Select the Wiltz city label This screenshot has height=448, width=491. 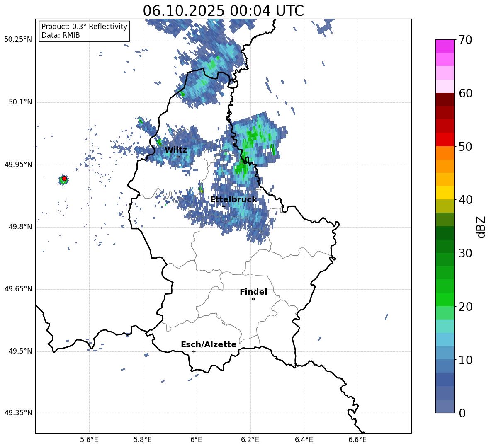176,150
